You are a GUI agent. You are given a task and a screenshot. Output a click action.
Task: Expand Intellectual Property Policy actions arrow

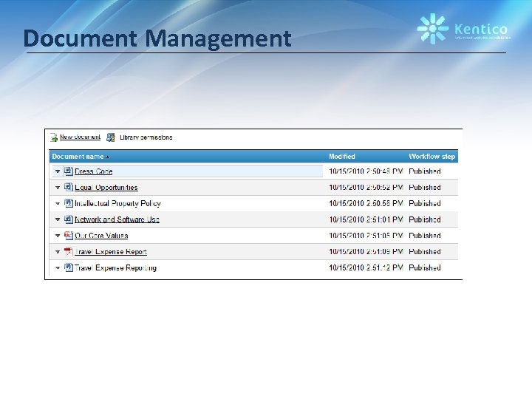tap(58, 204)
